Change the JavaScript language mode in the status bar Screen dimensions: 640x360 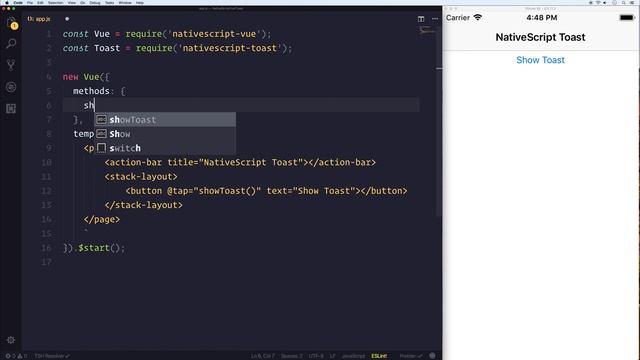click(353, 356)
